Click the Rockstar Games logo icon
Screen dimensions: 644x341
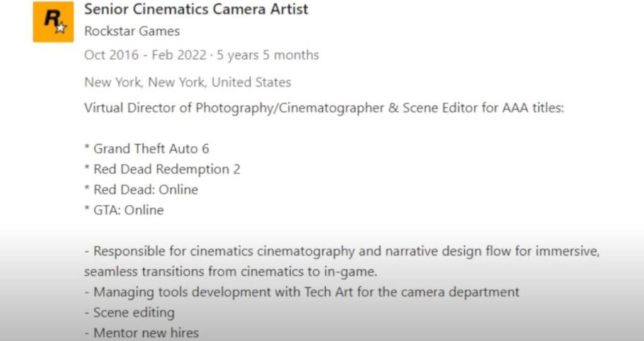(x=53, y=21)
